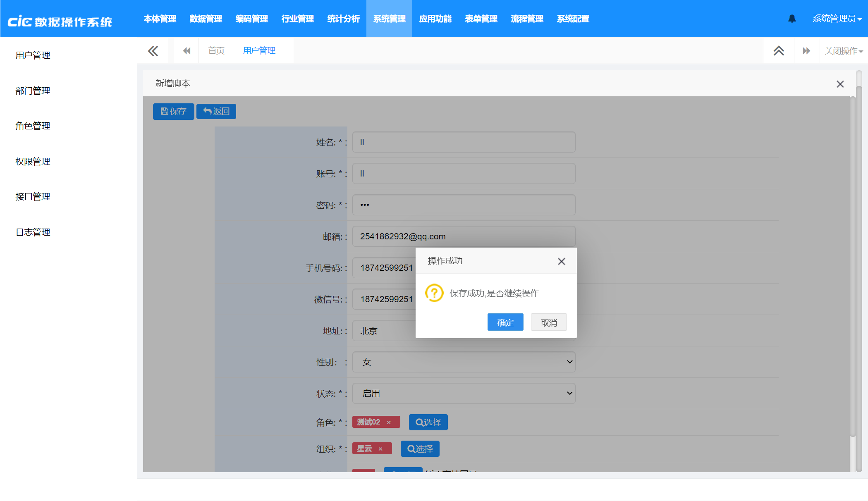
Task: Close the 新增脚本 panel with X
Action: click(x=840, y=84)
